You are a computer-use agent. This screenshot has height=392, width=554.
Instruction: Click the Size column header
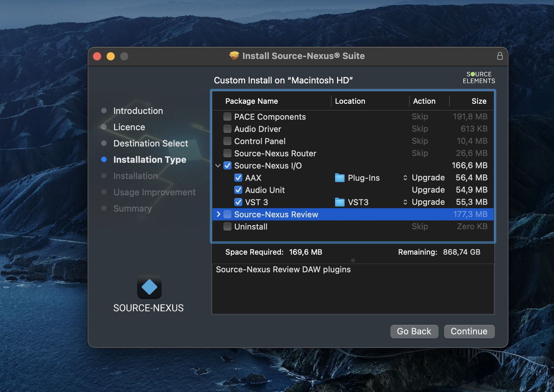point(479,101)
